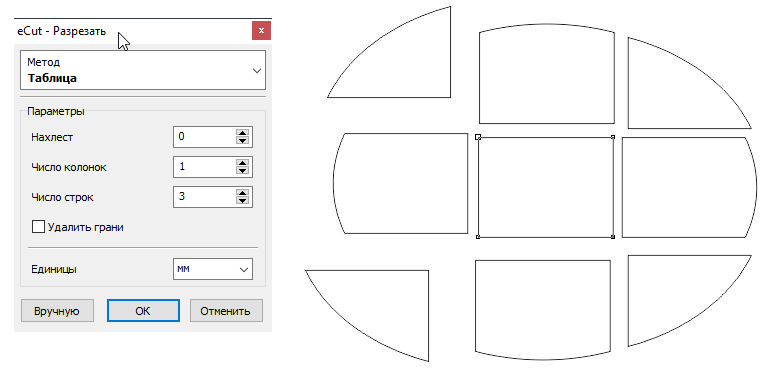Open the Метод Таблица dropdown
This screenshot has width=776, height=368.
(143, 70)
